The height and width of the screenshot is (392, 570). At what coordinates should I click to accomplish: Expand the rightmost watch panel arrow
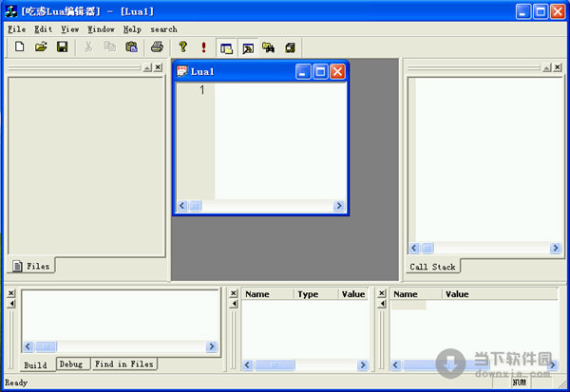381,304
